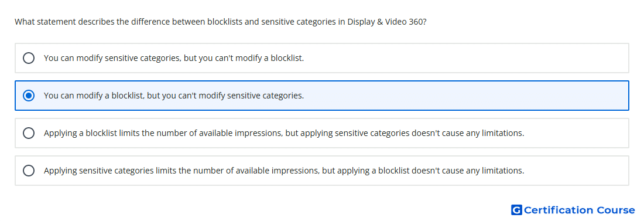Click the blue G logo icon
Image resolution: width=644 pixels, height=221 pixels.
tap(516, 210)
